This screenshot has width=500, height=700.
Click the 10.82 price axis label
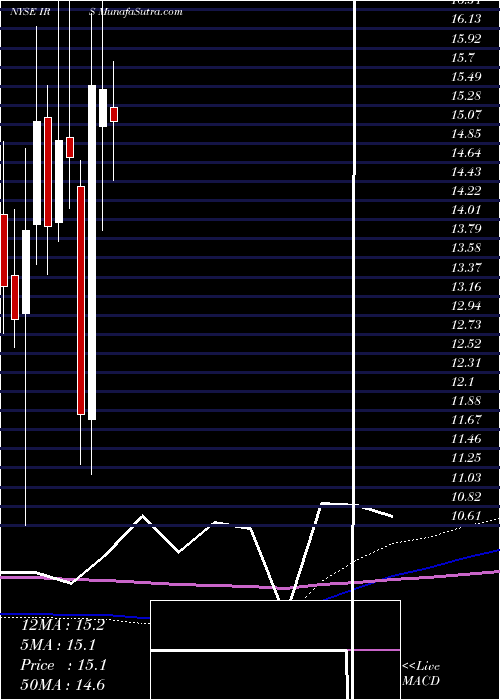pos(466,497)
